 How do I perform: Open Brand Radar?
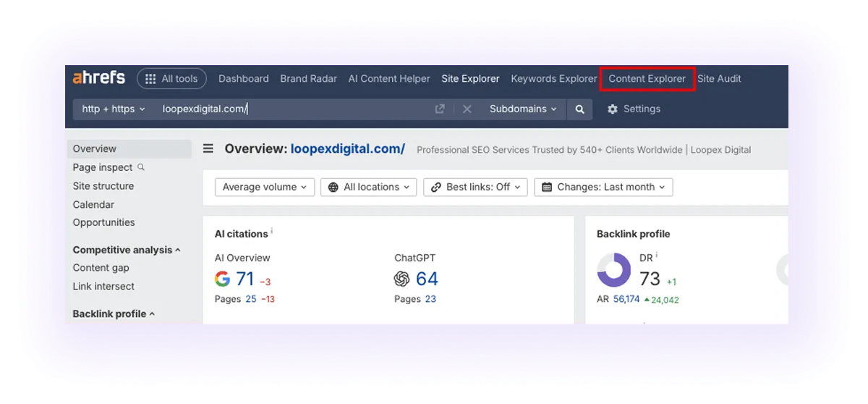(x=309, y=79)
